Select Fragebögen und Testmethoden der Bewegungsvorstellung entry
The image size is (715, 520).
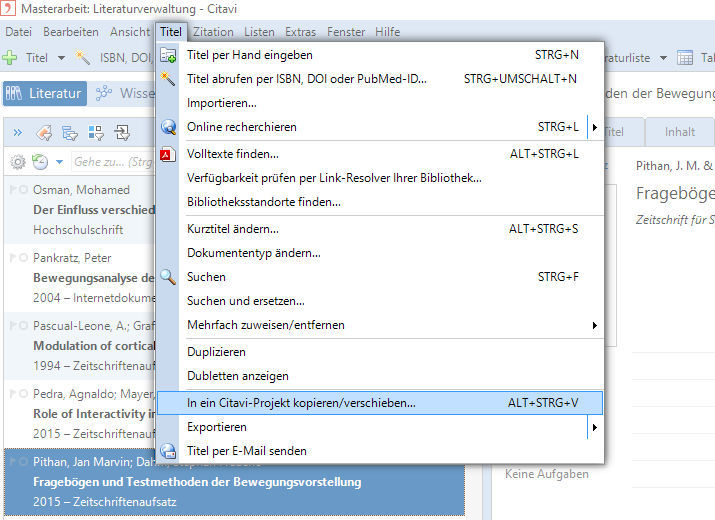click(234, 482)
